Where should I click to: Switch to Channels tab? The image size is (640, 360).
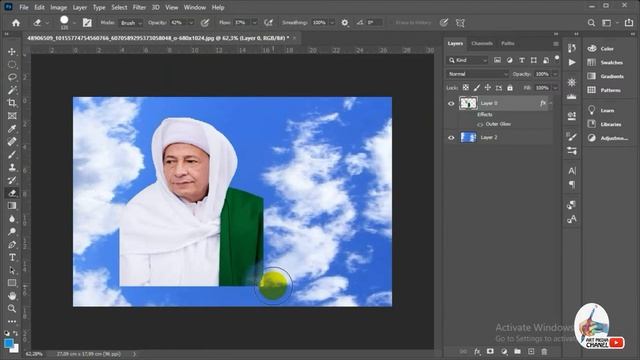coord(482,43)
